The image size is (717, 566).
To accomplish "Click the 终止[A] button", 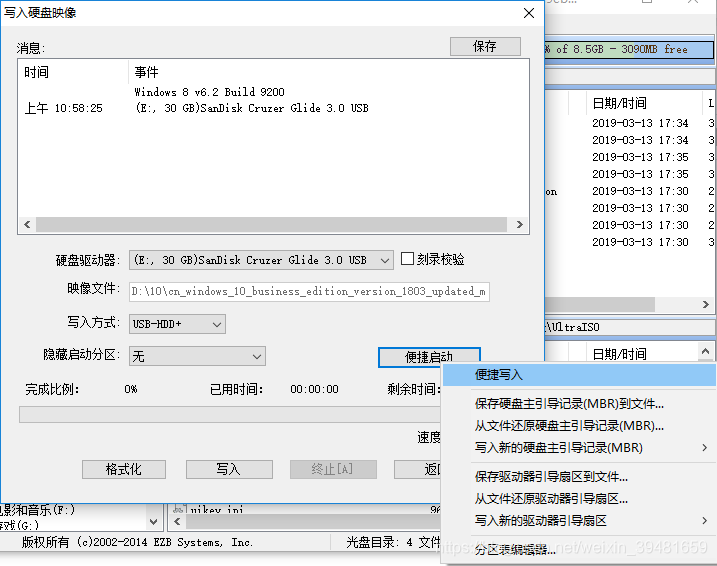I will (333, 470).
